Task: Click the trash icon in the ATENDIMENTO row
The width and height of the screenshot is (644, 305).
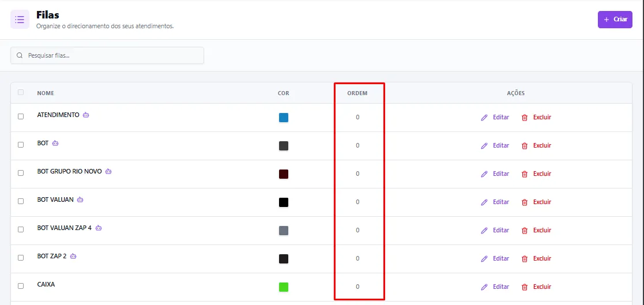Action: tap(525, 118)
